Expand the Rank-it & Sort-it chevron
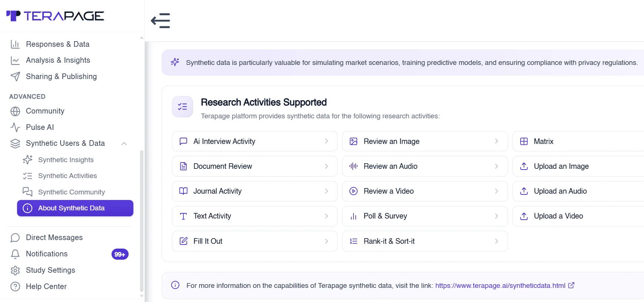 tap(497, 241)
